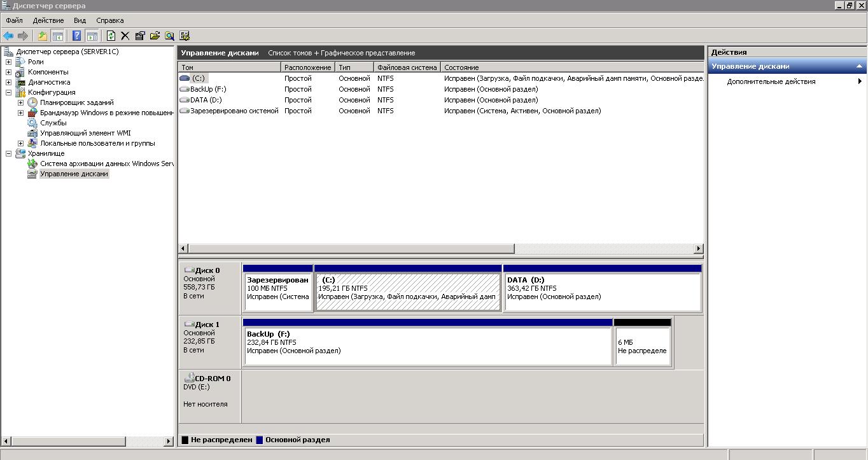Image resolution: width=868 pixels, height=460 pixels.
Task: Click the Services gears icon in the tree
Action: pyautogui.click(x=32, y=123)
